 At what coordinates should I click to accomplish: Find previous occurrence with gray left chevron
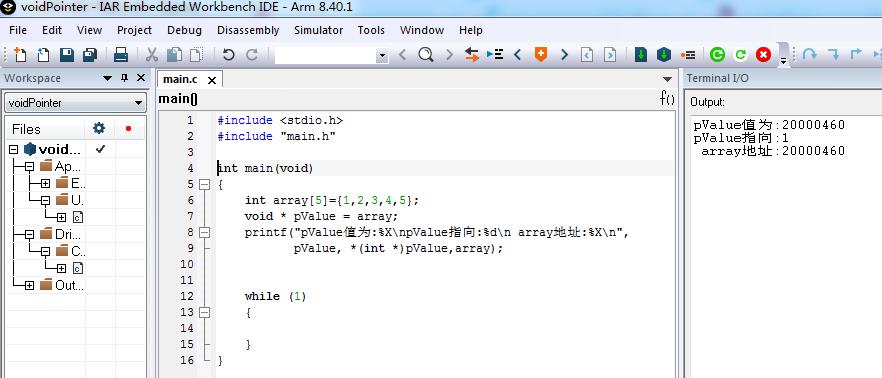(403, 55)
